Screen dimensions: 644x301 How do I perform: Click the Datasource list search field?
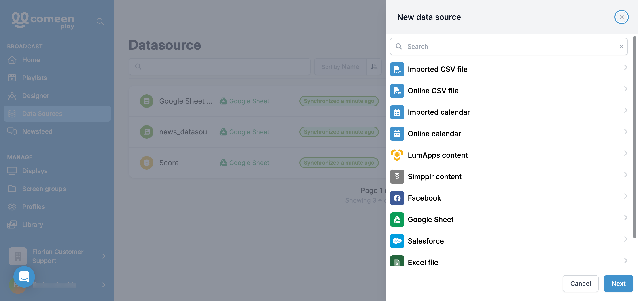220,66
